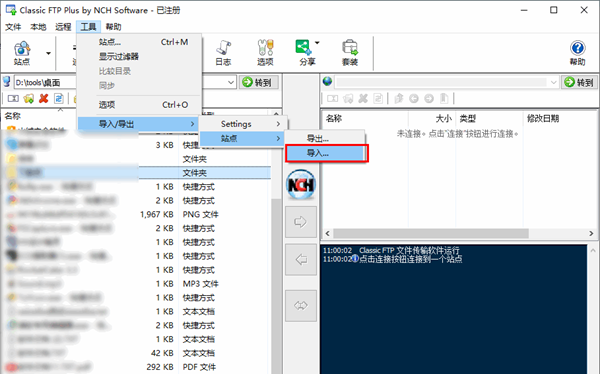Open the 帮助 help toolbar icon

tap(577, 53)
